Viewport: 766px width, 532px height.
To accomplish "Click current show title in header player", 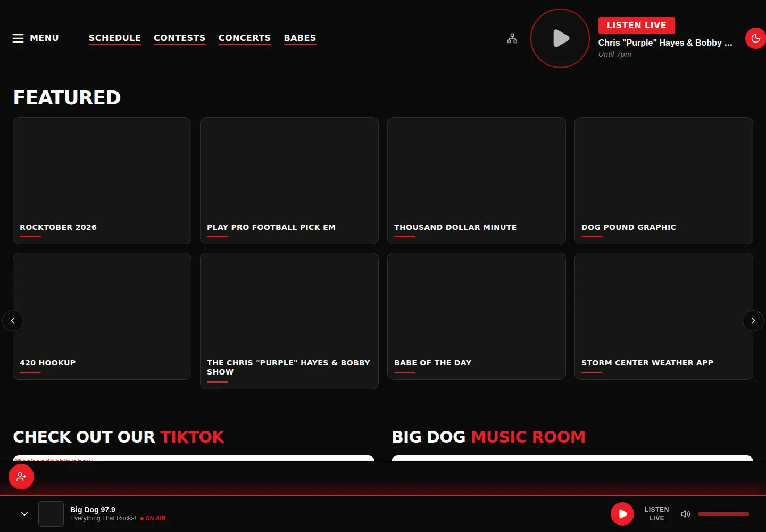I will (665, 43).
